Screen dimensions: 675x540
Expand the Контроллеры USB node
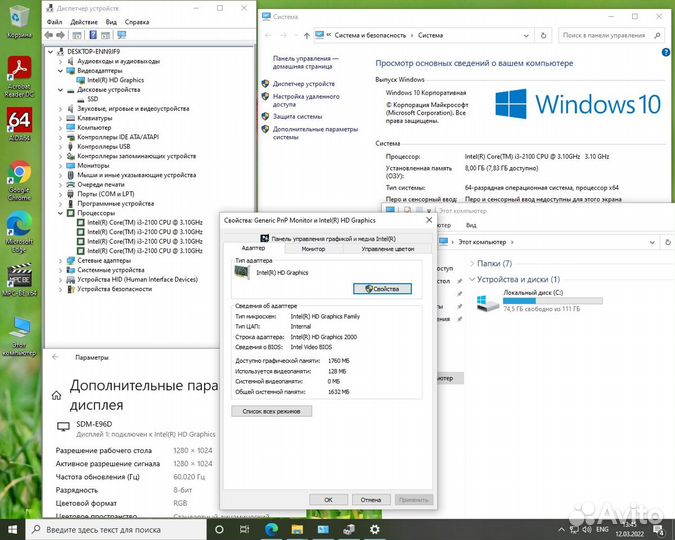61,147
